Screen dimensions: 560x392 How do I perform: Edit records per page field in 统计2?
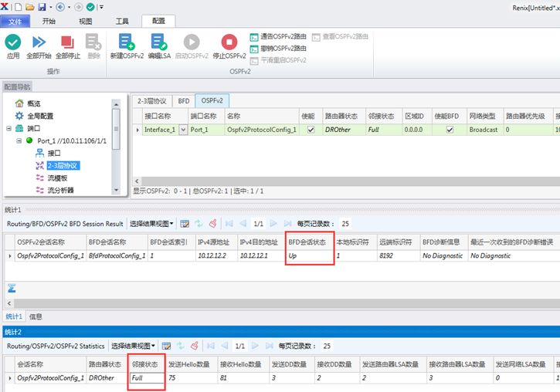click(327, 346)
